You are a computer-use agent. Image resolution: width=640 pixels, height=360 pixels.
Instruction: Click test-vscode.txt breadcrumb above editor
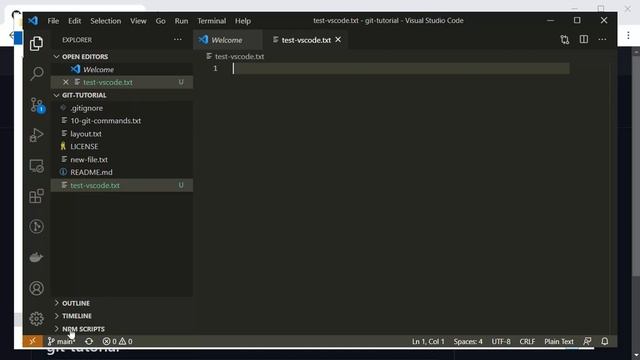235,56
